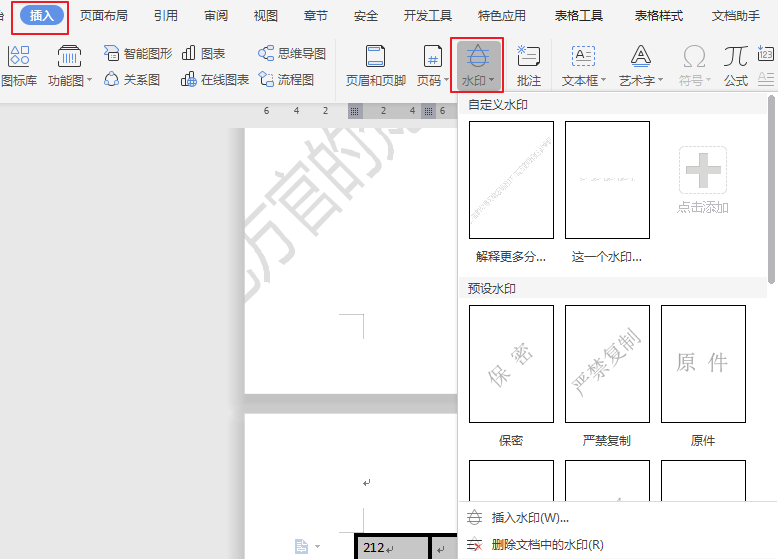
Task: Switch to the 视图 tab
Action: 266,16
